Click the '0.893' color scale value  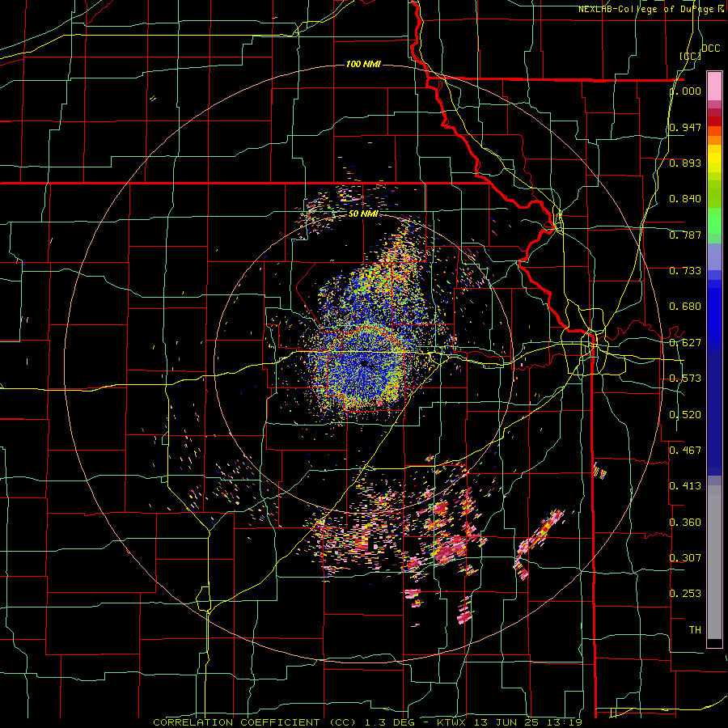coord(685,163)
